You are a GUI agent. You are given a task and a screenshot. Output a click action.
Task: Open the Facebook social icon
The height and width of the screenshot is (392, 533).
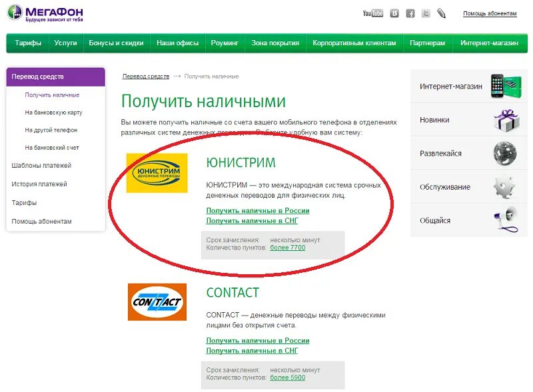coord(410,13)
